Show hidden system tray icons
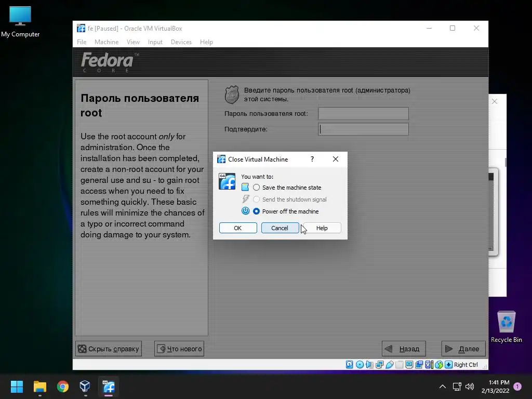The image size is (532, 399). 443,387
